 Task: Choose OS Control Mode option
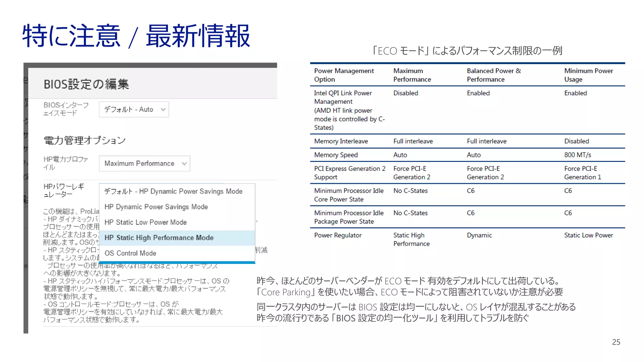[x=130, y=253]
